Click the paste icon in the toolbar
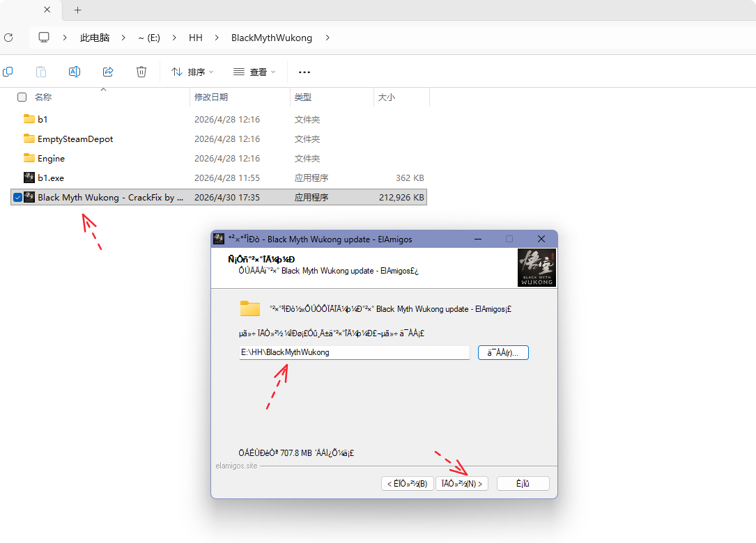 tap(41, 72)
